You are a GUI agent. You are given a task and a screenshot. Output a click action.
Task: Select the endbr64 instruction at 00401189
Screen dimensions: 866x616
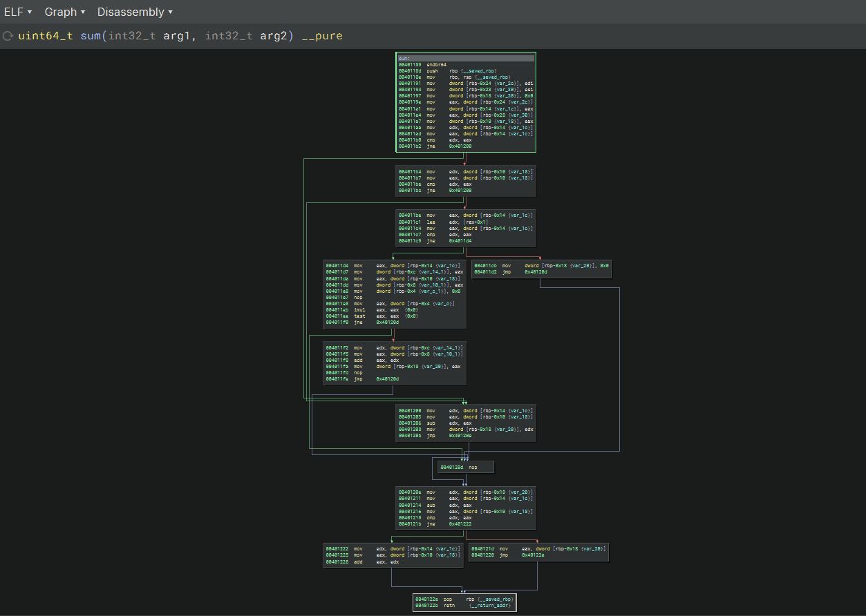[x=438, y=64]
